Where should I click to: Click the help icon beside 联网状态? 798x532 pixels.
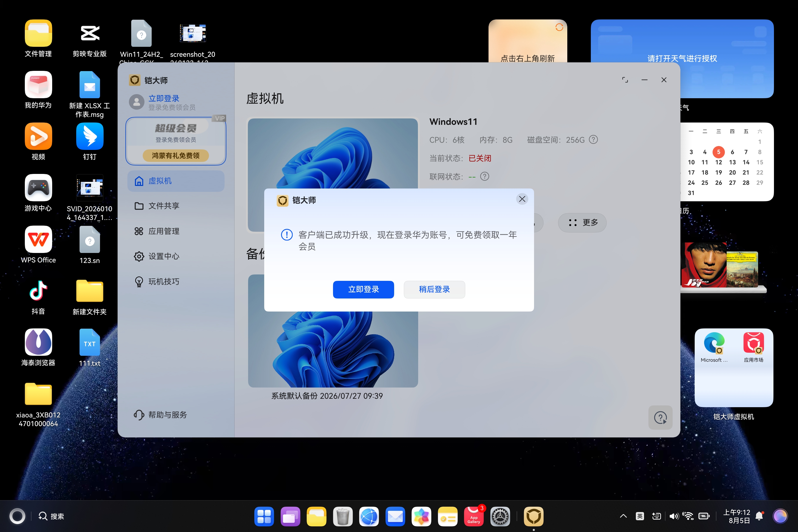(484, 176)
